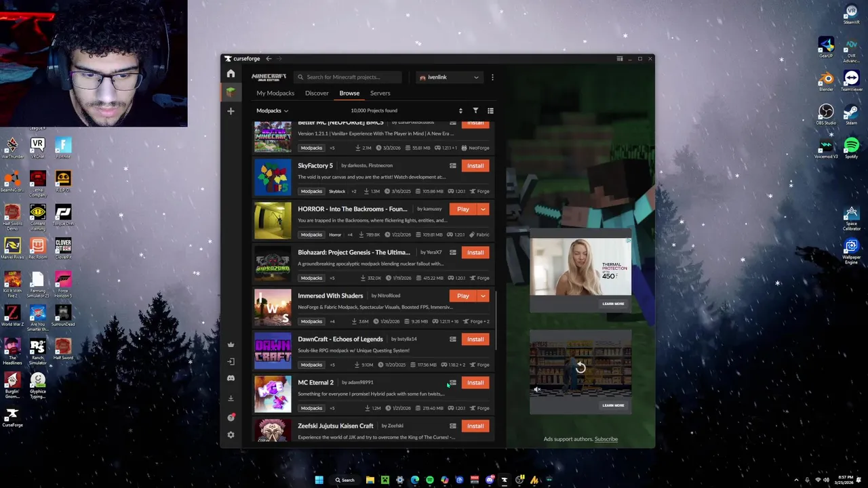This screenshot has height=488, width=868.
Task: Replay the video ad
Action: [x=580, y=368]
